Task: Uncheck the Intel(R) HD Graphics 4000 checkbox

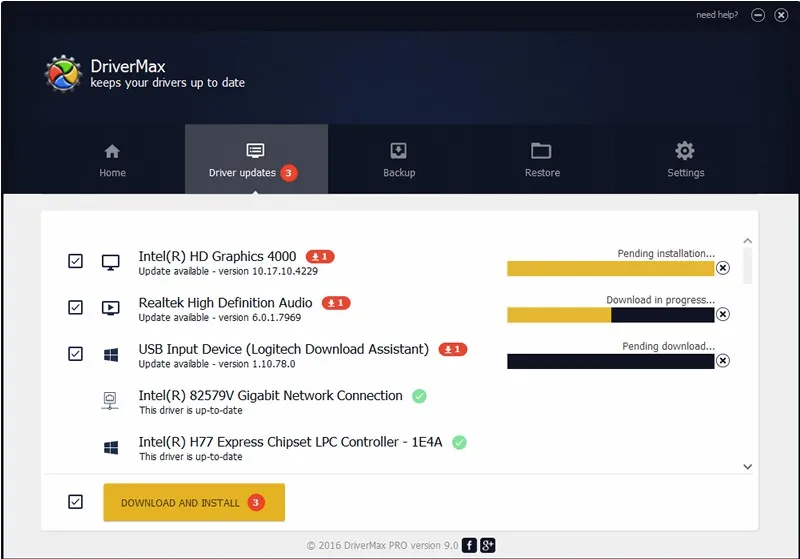Action: coord(76,261)
